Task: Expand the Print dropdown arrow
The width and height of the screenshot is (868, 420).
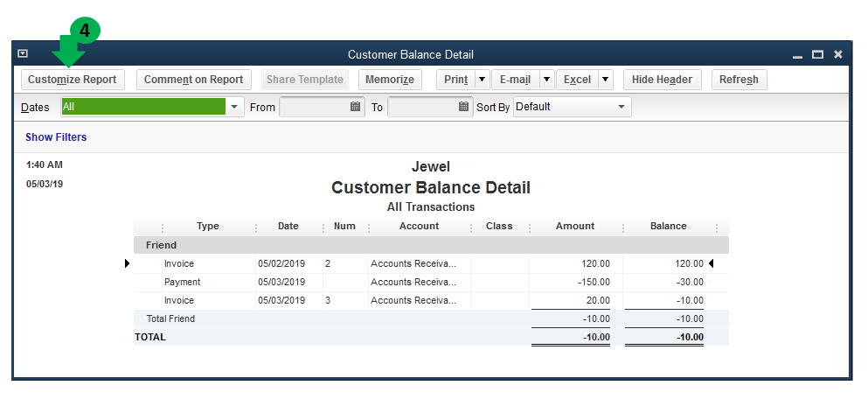Action: [x=483, y=80]
